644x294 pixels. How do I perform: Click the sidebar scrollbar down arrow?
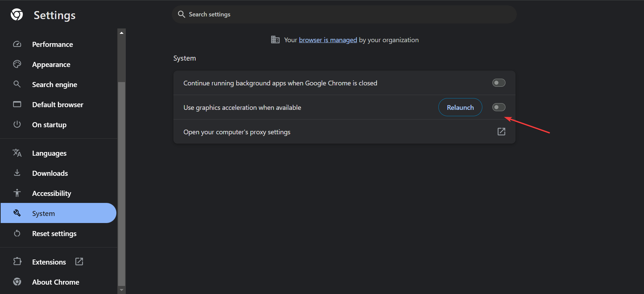[122, 290]
